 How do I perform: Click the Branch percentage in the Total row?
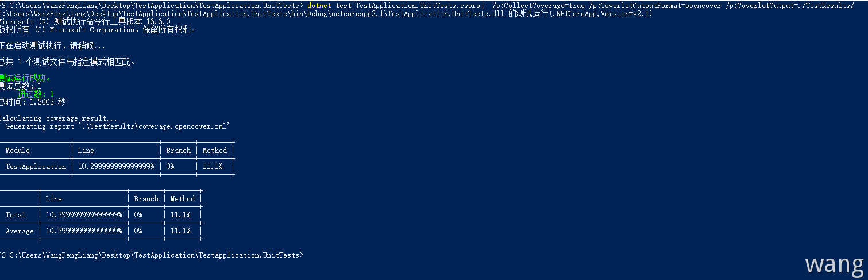(x=138, y=215)
